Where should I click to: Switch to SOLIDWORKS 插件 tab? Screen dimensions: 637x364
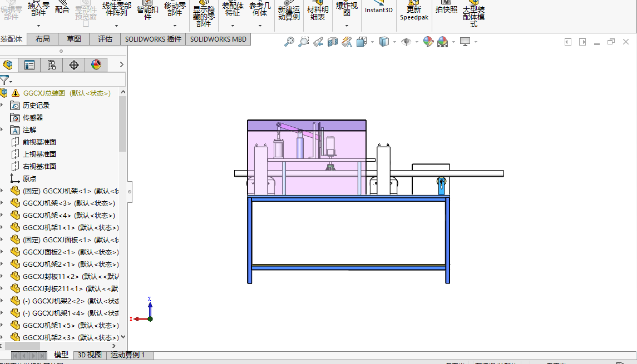click(153, 39)
